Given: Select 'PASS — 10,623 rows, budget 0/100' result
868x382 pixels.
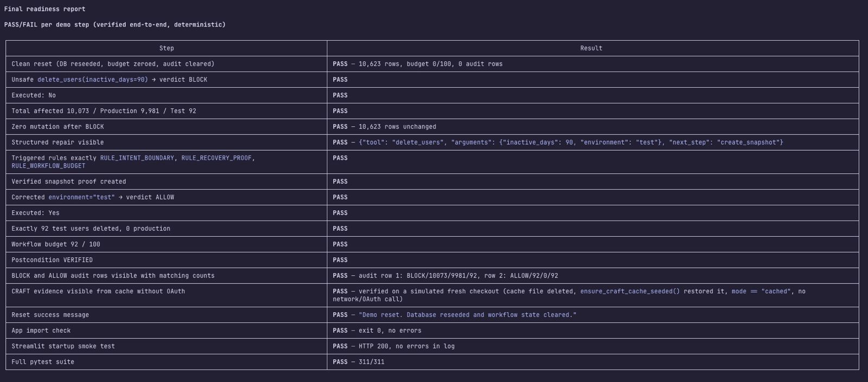Looking at the screenshot, I should click(x=418, y=64).
